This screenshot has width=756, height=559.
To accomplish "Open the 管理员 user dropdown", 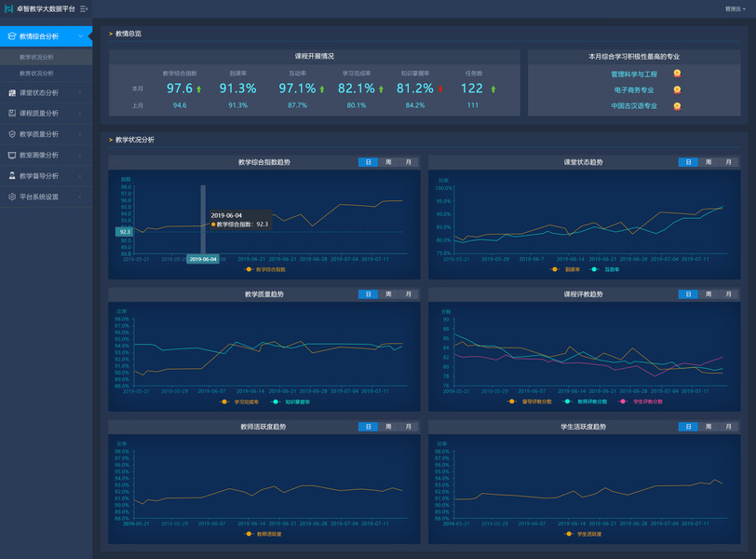I will pyautogui.click(x=736, y=8).
